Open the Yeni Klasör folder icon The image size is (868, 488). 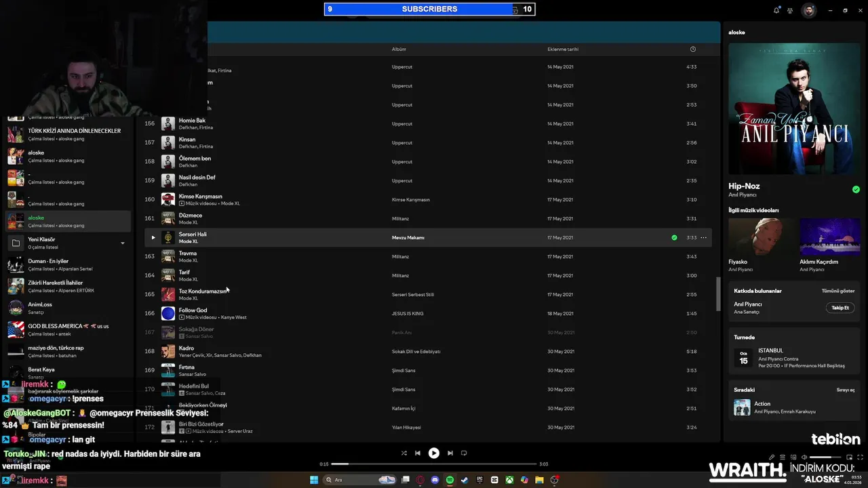pyautogui.click(x=16, y=243)
